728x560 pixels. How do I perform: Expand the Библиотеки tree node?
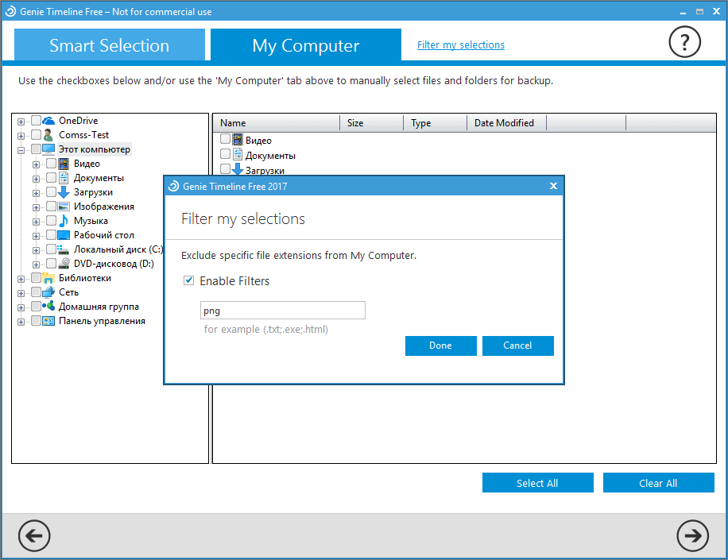click(21, 280)
